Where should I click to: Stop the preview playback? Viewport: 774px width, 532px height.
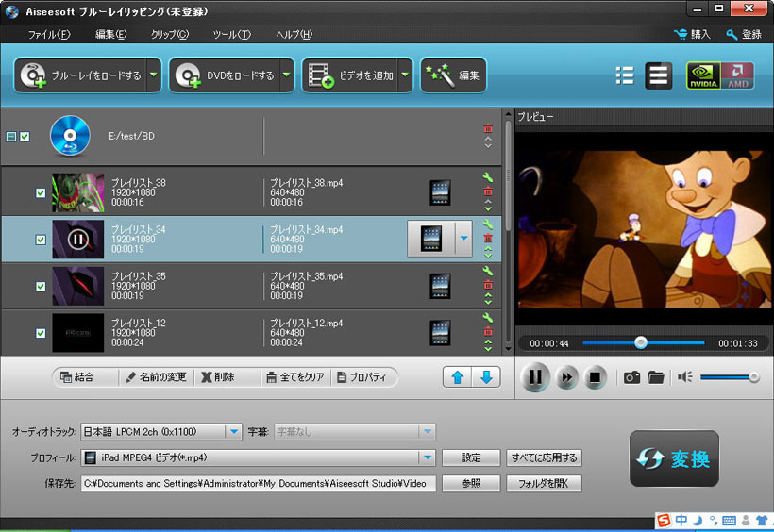point(595,378)
